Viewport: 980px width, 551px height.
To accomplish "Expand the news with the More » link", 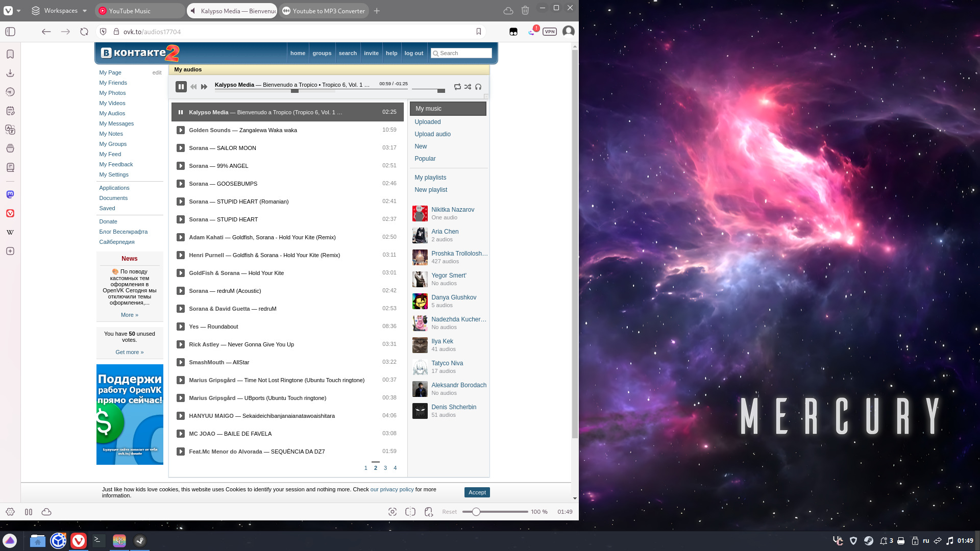I will coord(129,315).
